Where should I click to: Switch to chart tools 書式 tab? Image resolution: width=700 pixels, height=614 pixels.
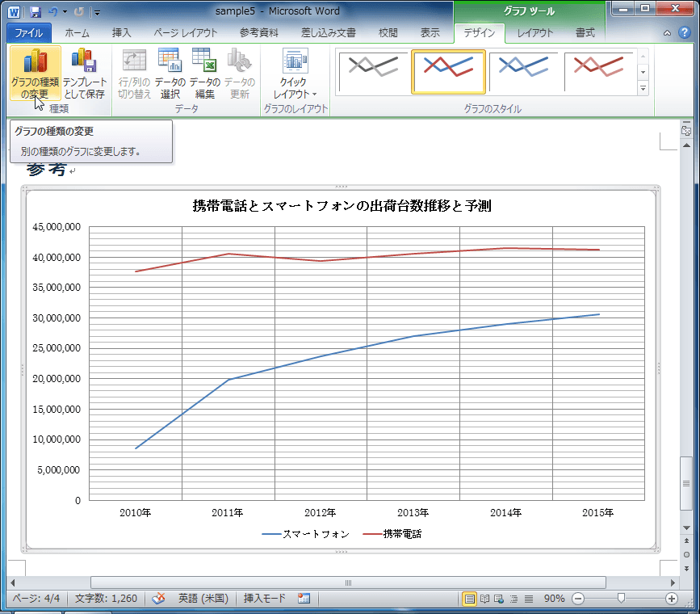(x=585, y=33)
